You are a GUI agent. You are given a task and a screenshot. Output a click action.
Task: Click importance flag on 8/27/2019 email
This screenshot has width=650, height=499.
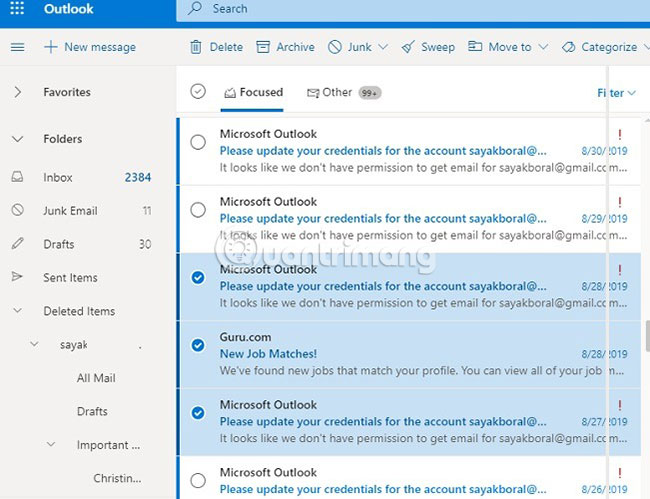[x=620, y=405]
